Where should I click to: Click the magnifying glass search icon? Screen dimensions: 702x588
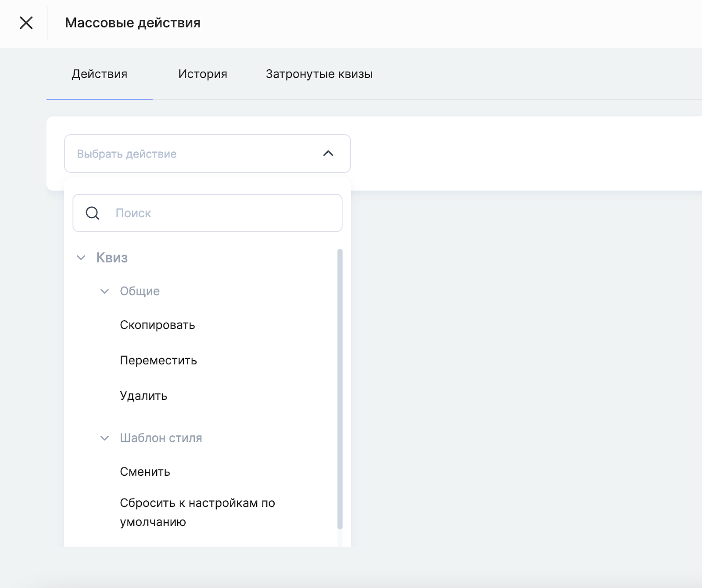tap(93, 213)
